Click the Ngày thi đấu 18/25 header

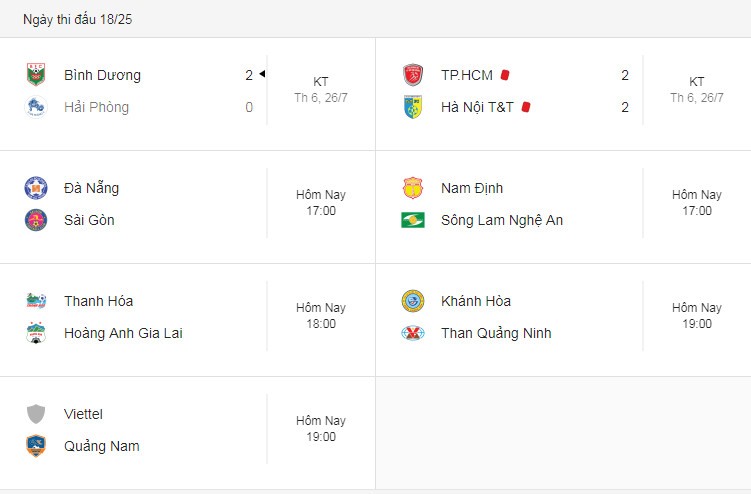tap(78, 19)
